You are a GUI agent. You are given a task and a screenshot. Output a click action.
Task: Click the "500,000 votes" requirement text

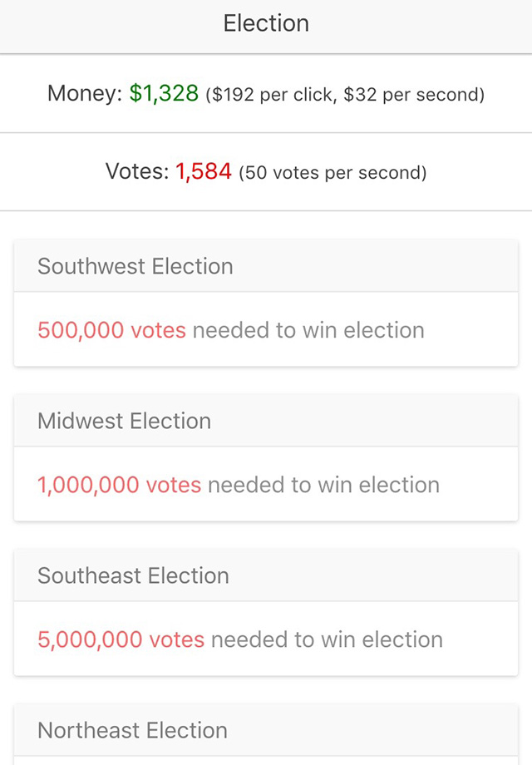[111, 330]
